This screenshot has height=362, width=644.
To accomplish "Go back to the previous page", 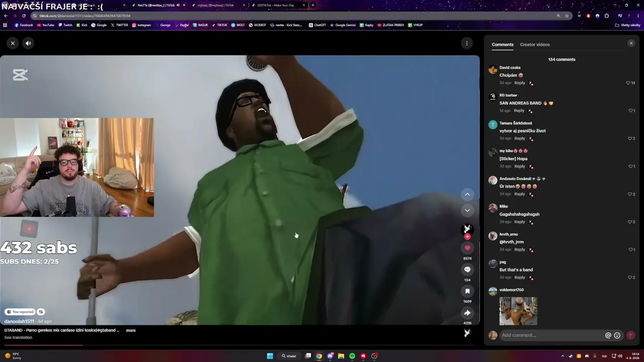I will point(6,16).
